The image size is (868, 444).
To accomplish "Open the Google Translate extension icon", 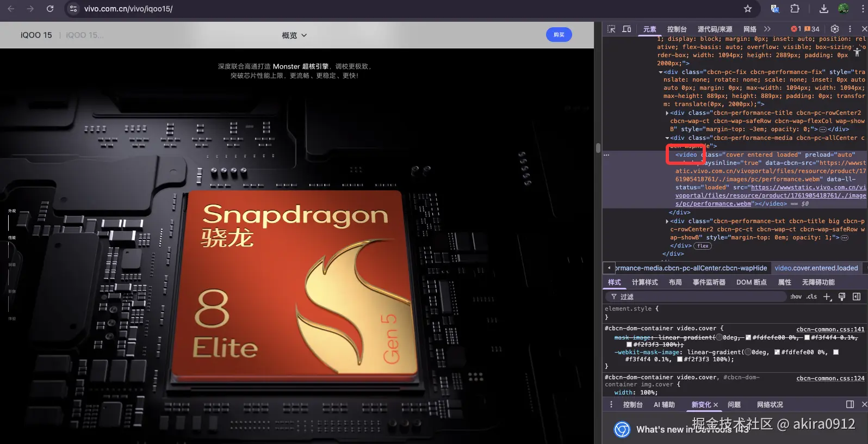I will [775, 9].
